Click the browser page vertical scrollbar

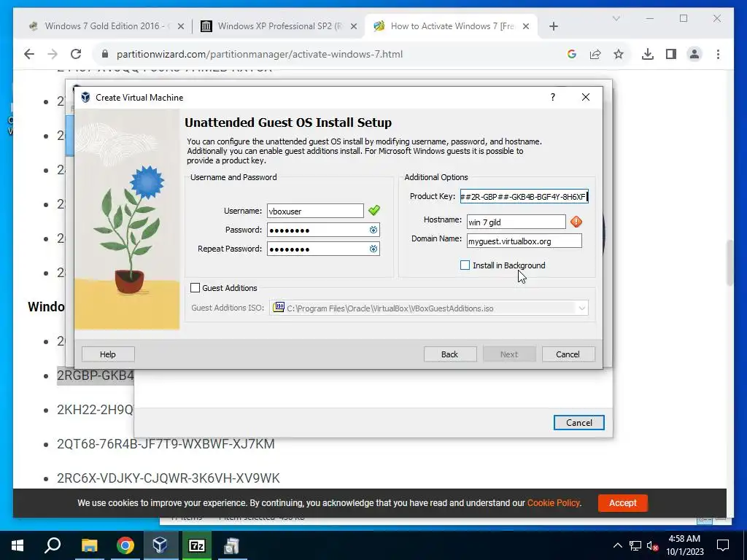click(729, 262)
